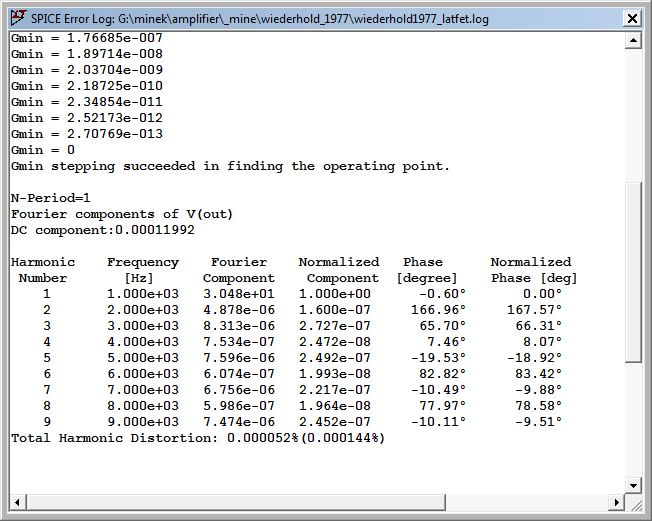652x521 pixels.
Task: Click the 'Normalized Phase [deg]' column header
Action: coord(534,270)
